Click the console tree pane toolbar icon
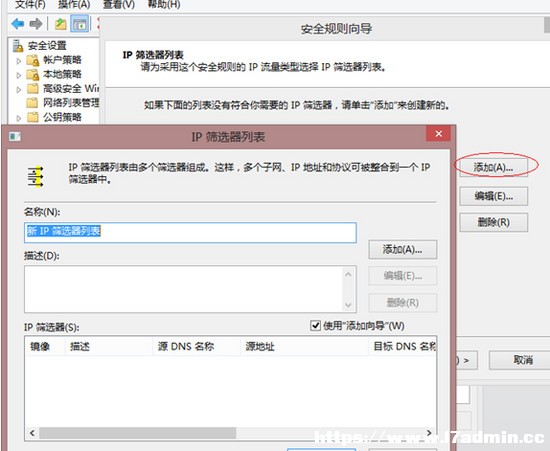The height and width of the screenshot is (451, 550). pos(80,24)
